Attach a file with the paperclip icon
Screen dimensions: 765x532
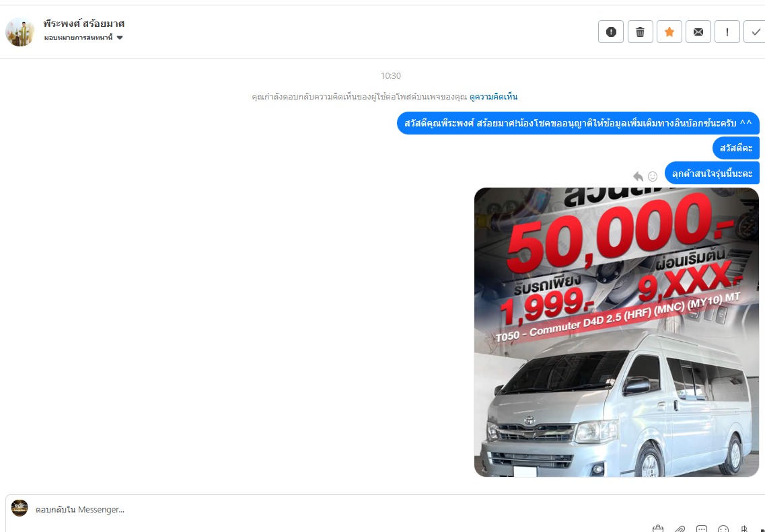click(x=680, y=529)
